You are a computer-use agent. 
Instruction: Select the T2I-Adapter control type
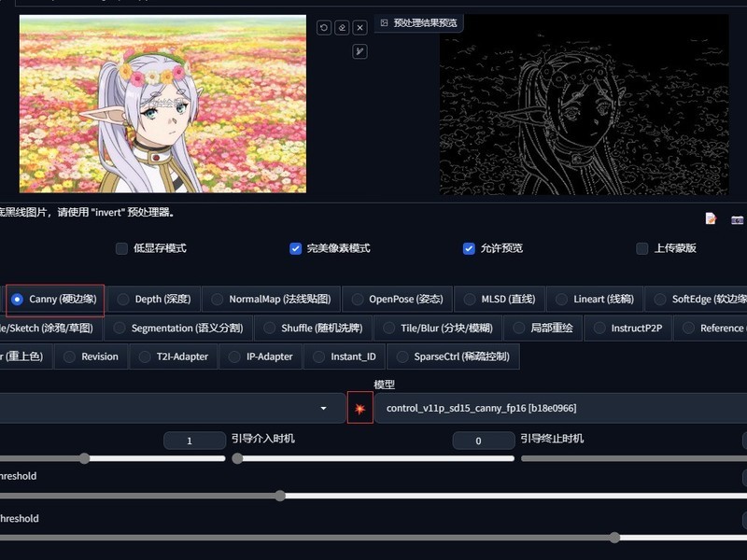click(x=174, y=357)
